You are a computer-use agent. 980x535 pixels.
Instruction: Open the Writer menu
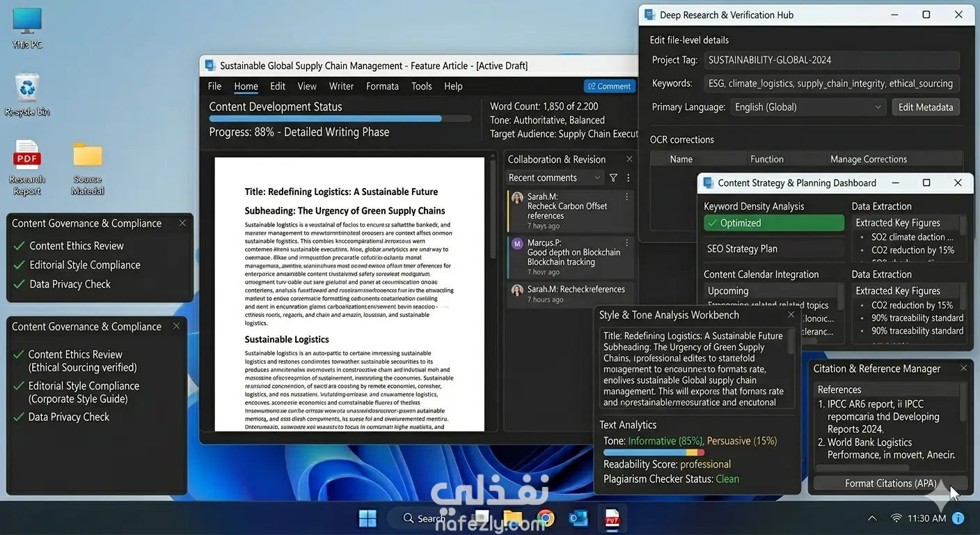[x=341, y=86]
